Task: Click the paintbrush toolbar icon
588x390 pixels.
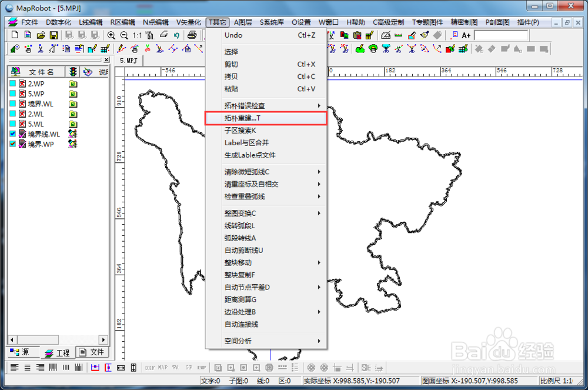Action: 425,35
